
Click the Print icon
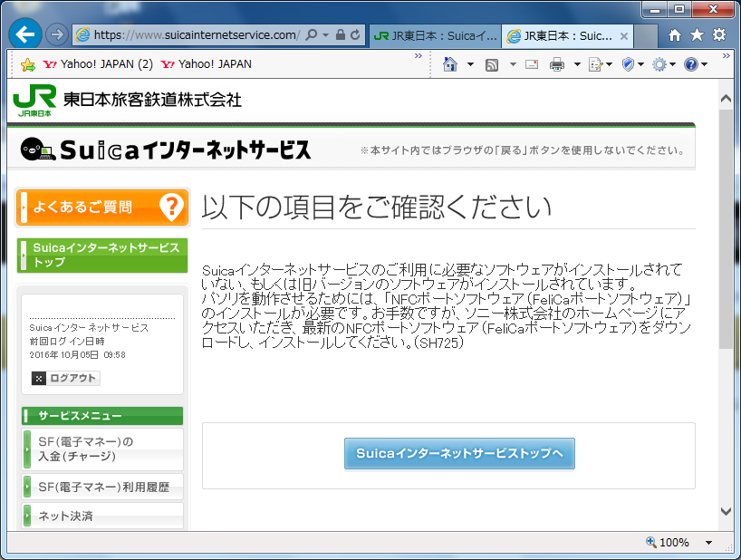pos(557,64)
